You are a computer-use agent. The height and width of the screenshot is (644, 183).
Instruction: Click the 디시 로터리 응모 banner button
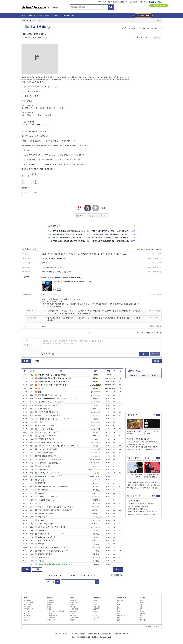coord(143,15)
